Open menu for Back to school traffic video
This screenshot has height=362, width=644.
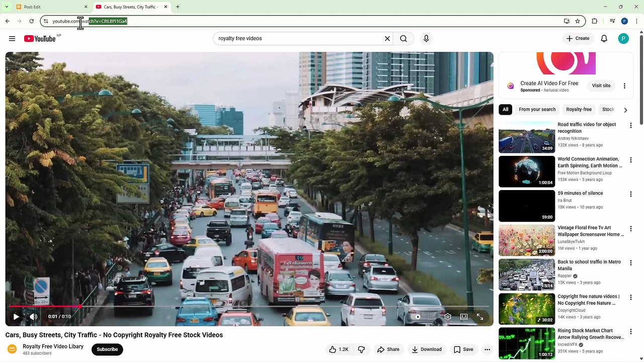pyautogui.click(x=630, y=263)
